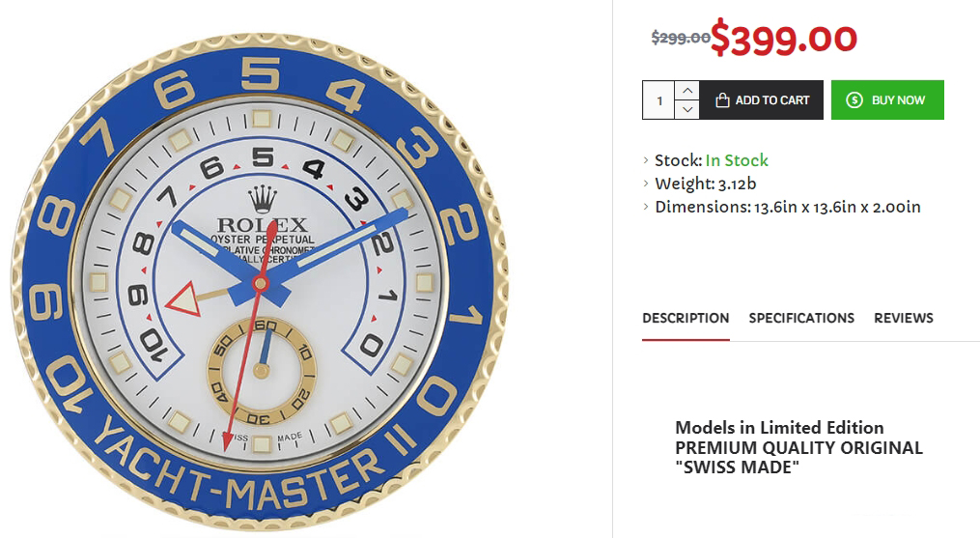Click the gold seconds subdial on the clock
980x538 pixels.
(x=262, y=370)
